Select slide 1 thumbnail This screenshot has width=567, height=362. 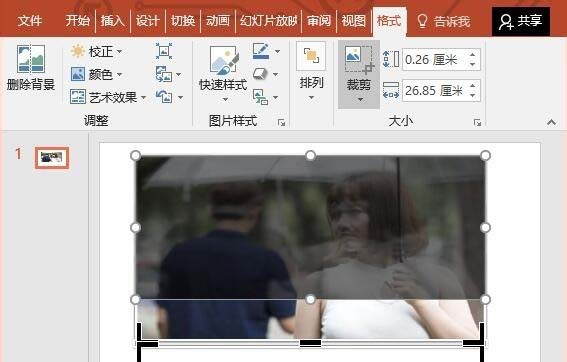coord(52,158)
